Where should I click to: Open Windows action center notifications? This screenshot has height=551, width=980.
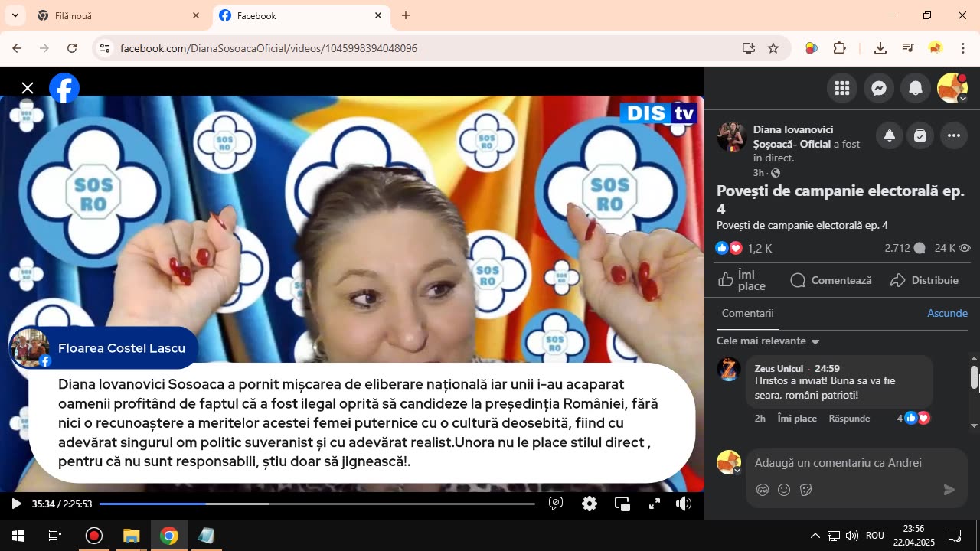pos(955,536)
